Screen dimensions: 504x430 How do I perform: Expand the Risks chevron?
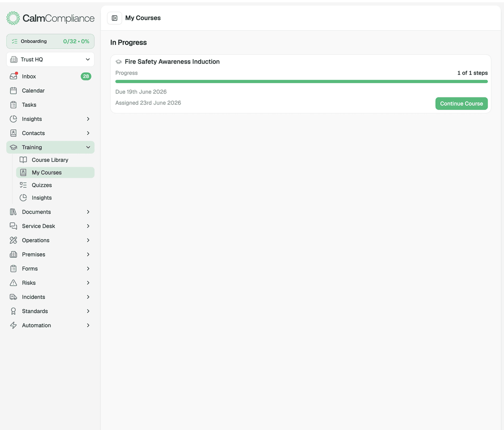(x=88, y=283)
